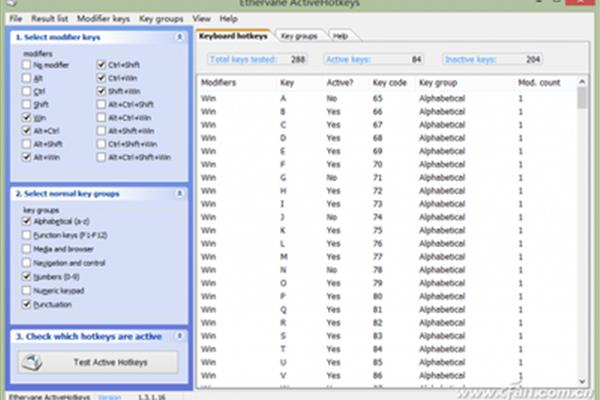Uncheck the Shift+Win modifier checkbox
Screen dimensions: 600x400
pos(101,91)
